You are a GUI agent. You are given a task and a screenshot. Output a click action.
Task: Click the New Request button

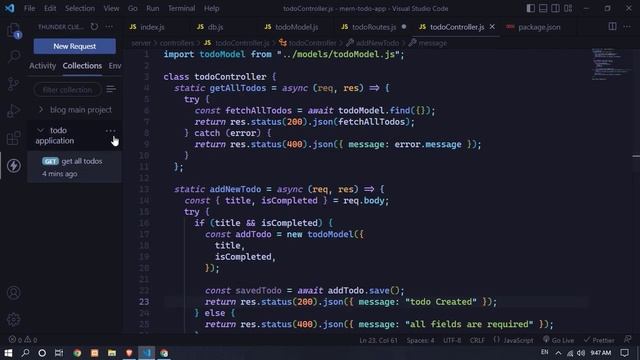[75, 46]
